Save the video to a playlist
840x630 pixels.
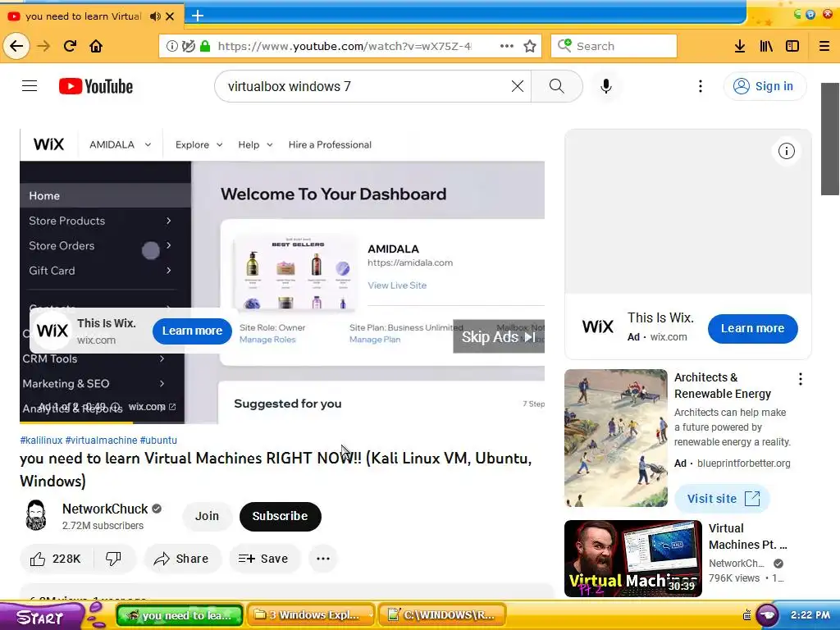[x=263, y=559]
